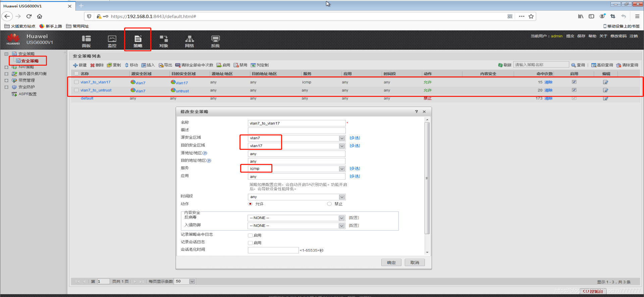Click the browser back arrow
Screen dimensions: 644x297
(7, 16)
